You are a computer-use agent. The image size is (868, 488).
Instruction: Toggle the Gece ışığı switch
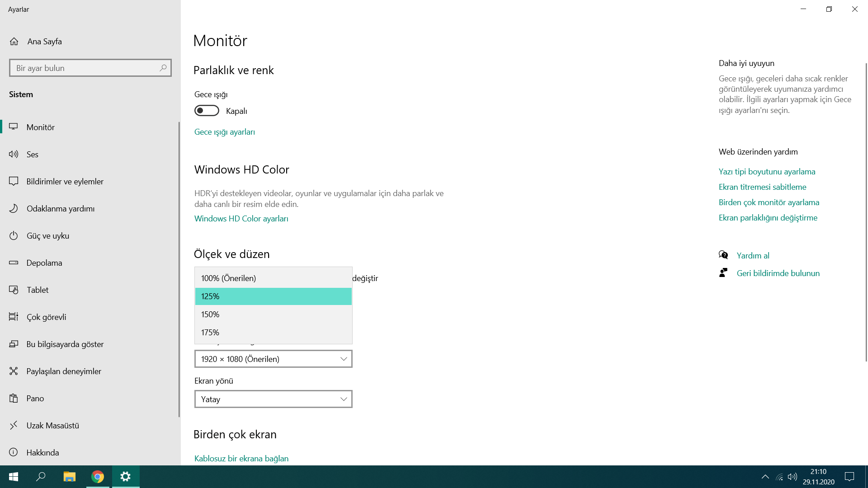pyautogui.click(x=207, y=111)
